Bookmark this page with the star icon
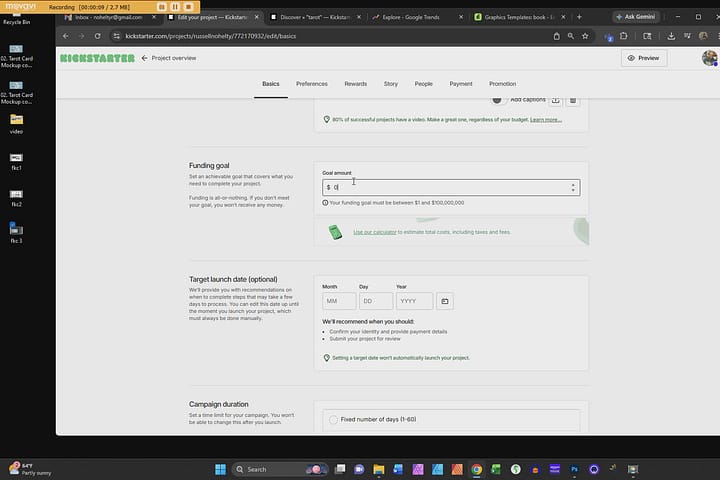Viewport: 720px width, 480px height. (x=585, y=36)
